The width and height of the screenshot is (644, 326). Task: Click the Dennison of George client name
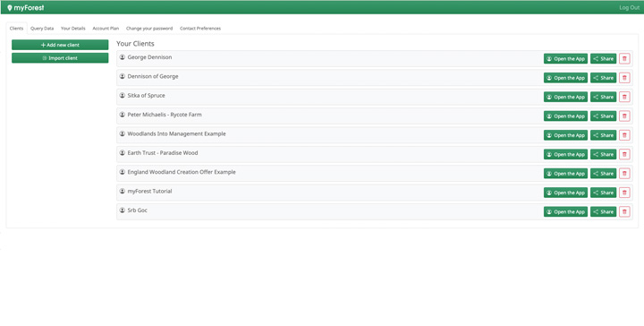coord(153,76)
